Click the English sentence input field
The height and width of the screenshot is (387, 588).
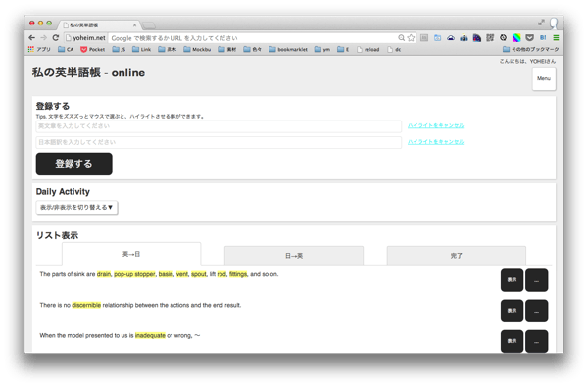pos(219,126)
